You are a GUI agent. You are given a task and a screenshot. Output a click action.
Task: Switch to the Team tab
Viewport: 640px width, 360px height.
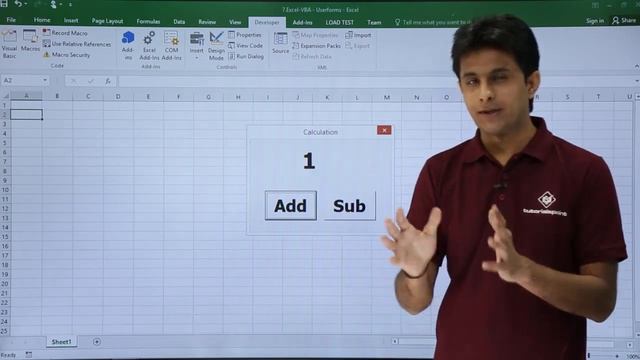click(374, 22)
